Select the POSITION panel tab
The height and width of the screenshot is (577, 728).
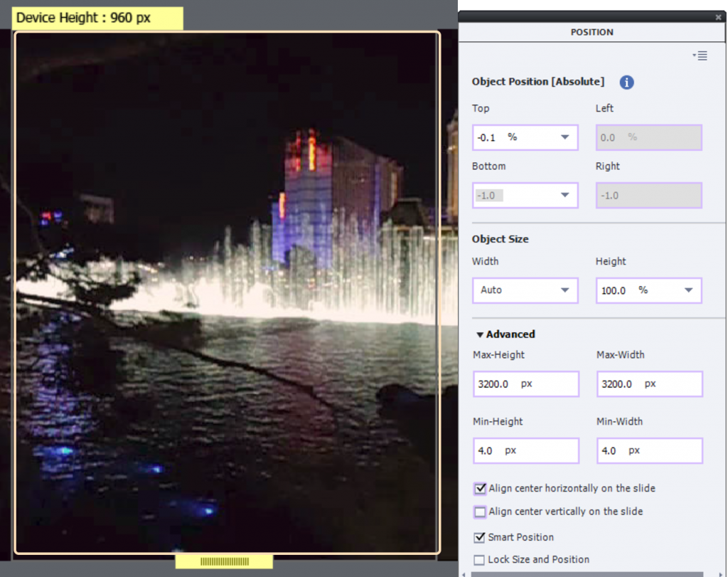coord(591,32)
